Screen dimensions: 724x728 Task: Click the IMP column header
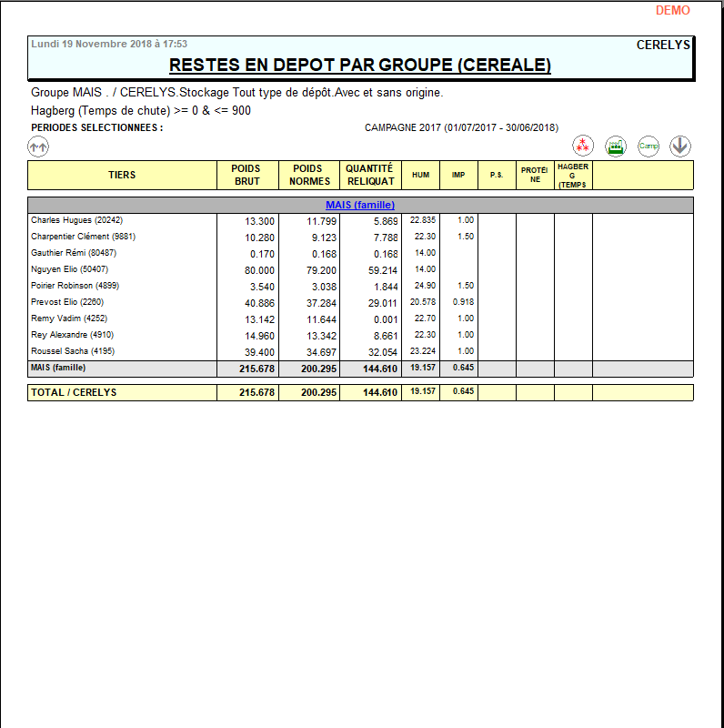pyautogui.click(x=458, y=175)
